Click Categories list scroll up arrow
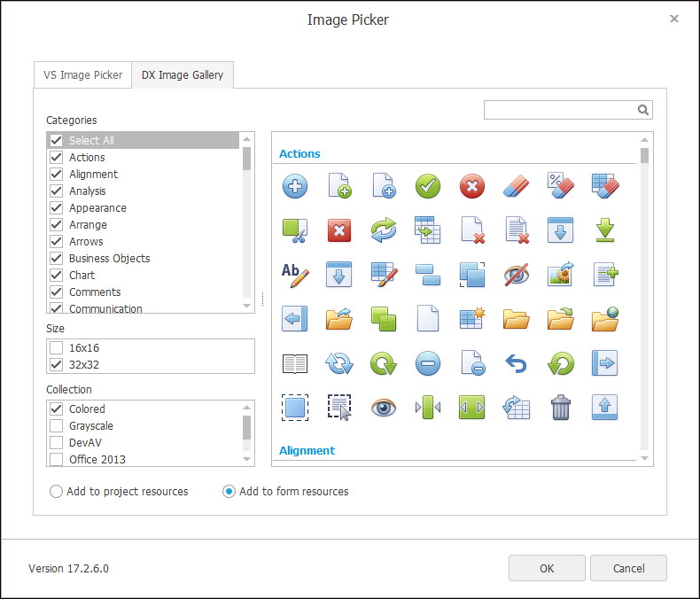The height and width of the screenshot is (599, 700). click(x=246, y=139)
